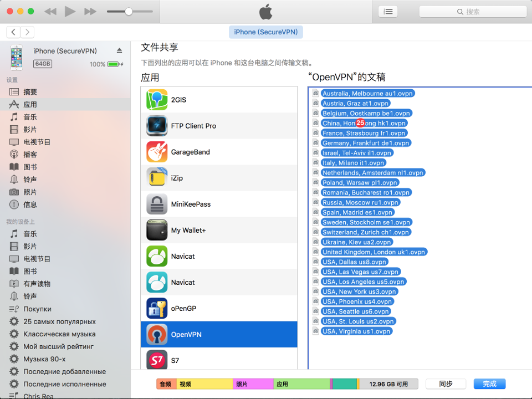
Task: Click the 应用 apps storage segment
Action: click(301, 384)
